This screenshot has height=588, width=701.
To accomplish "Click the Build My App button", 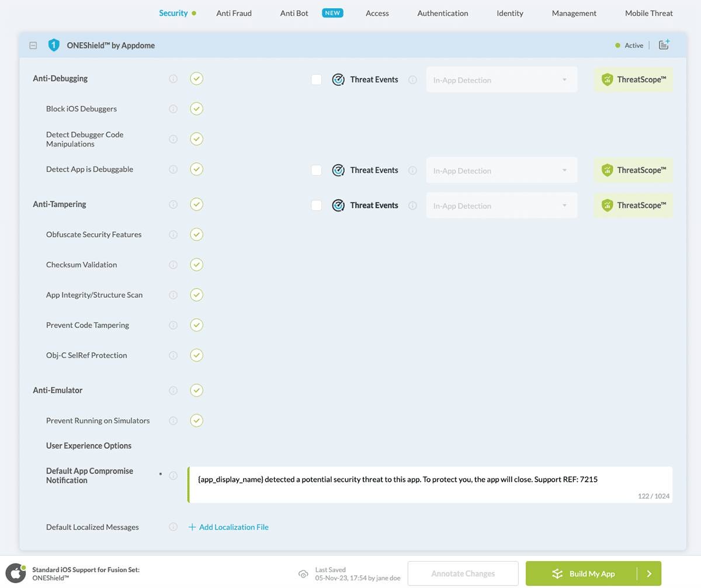I will coord(582,573).
